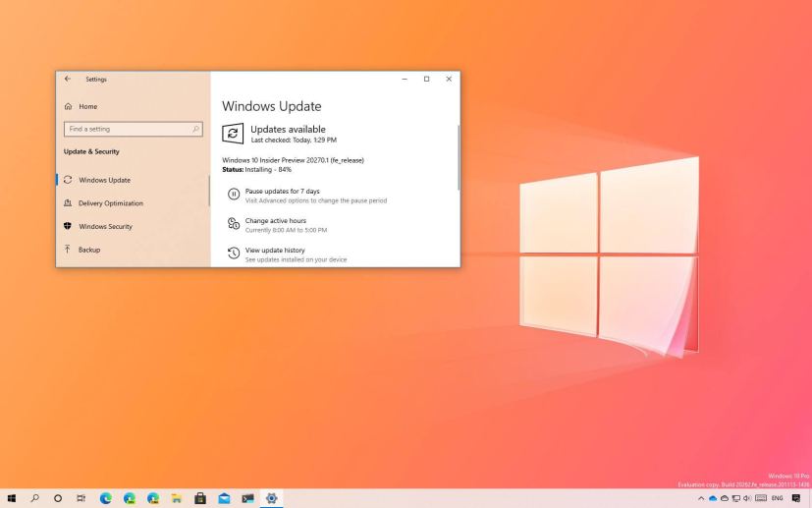Click the ENG language indicator

point(778,499)
